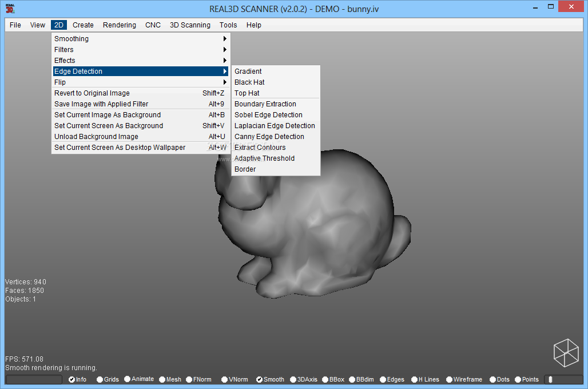This screenshot has height=389, width=588.
Task: Maximize the REAL3D SCANNER window
Action: click(x=550, y=7)
